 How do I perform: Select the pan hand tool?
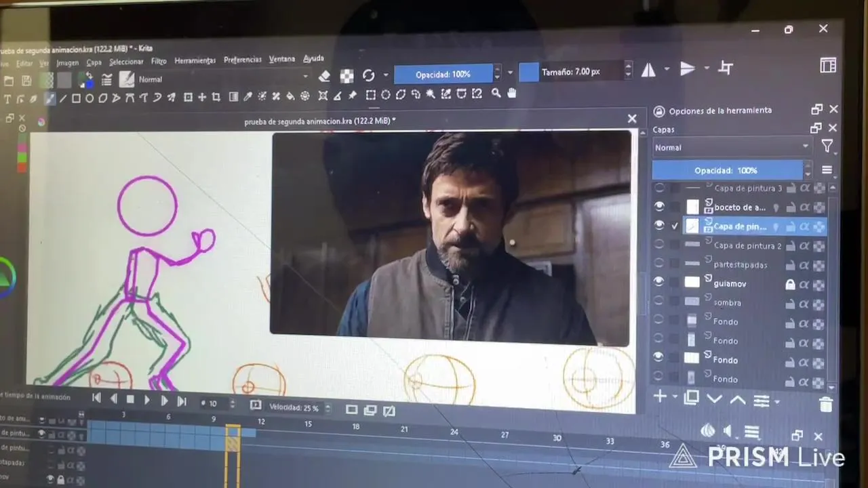pos(512,93)
